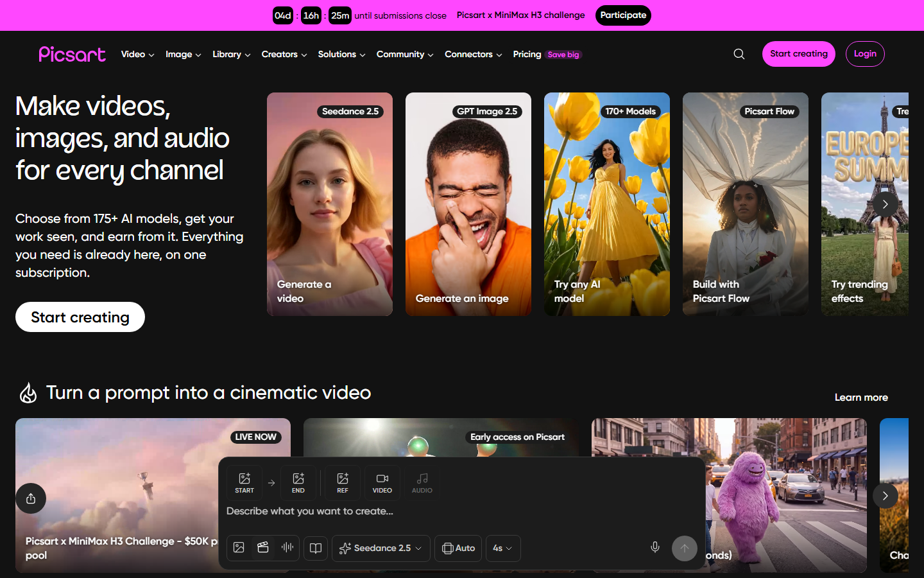Open the Picsart x MiniMax H3 challenge link

(520, 15)
